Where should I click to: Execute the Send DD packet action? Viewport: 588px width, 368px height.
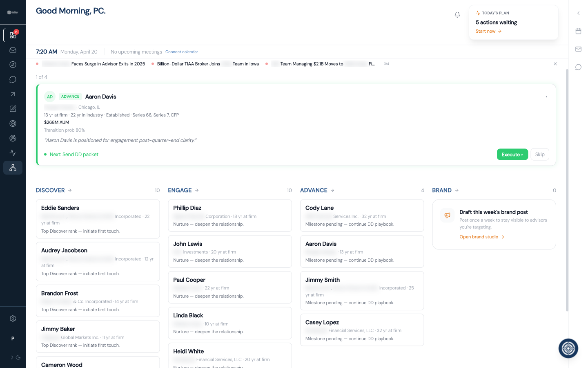pyautogui.click(x=512, y=154)
